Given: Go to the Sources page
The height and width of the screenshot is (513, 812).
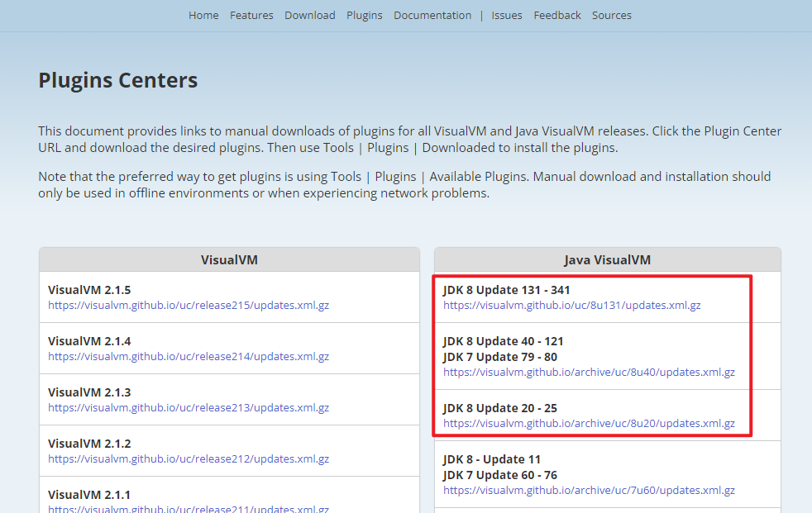Looking at the screenshot, I should pos(612,15).
